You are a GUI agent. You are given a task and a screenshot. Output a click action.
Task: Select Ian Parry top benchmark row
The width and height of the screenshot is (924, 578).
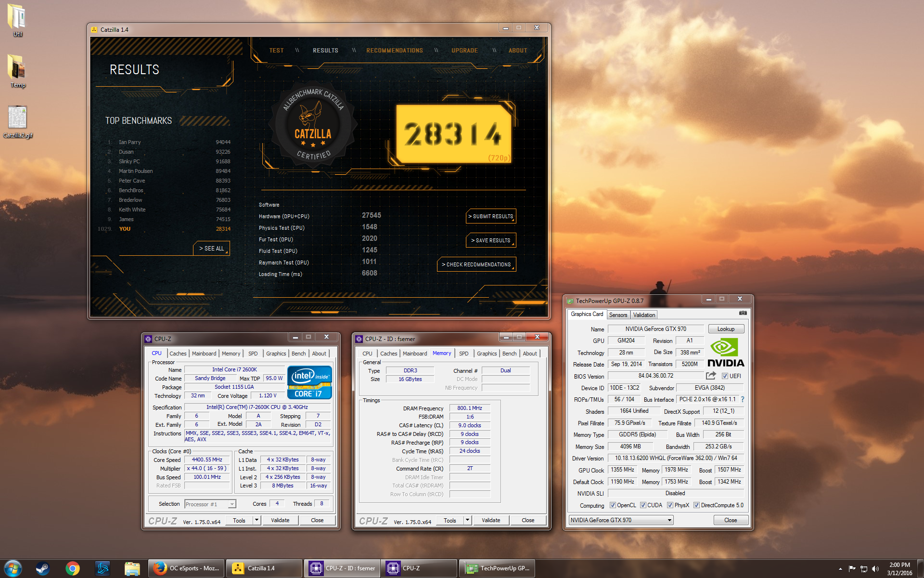[x=168, y=142]
